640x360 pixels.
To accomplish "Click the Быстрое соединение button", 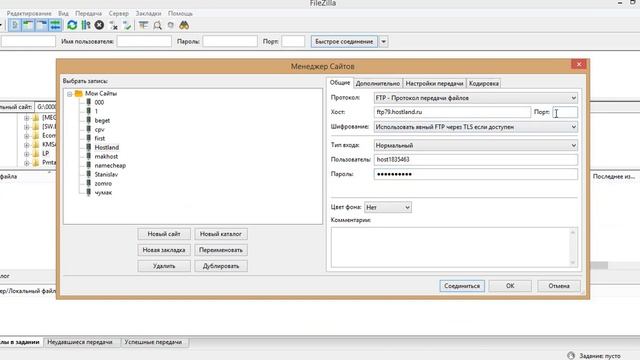I will (x=344, y=41).
